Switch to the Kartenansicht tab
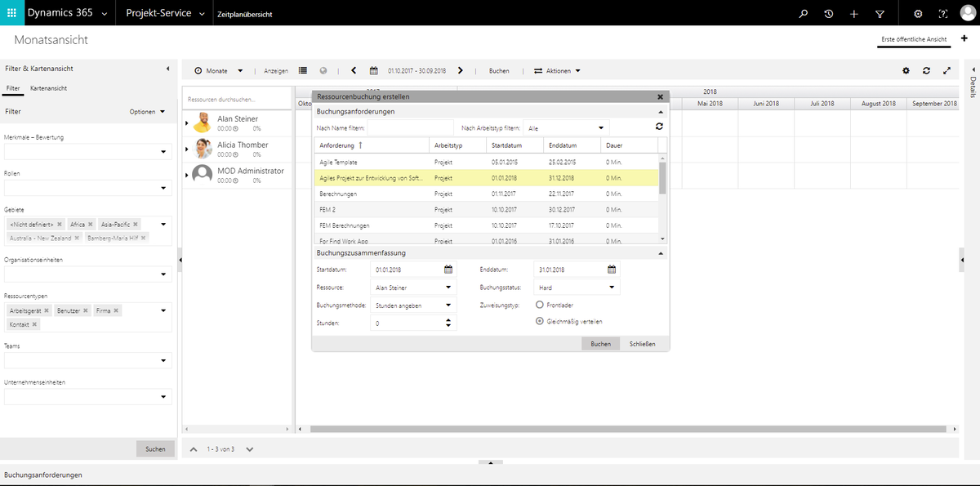This screenshot has width=980, height=486. point(48,88)
